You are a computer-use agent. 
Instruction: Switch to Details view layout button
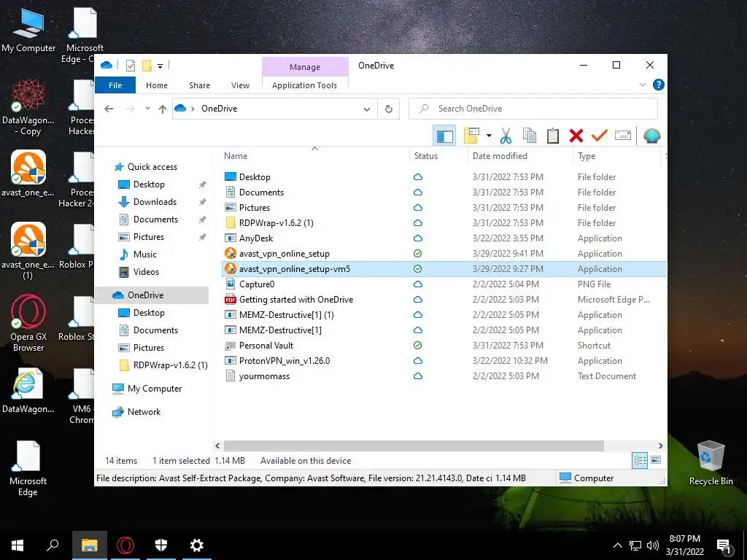click(640, 460)
